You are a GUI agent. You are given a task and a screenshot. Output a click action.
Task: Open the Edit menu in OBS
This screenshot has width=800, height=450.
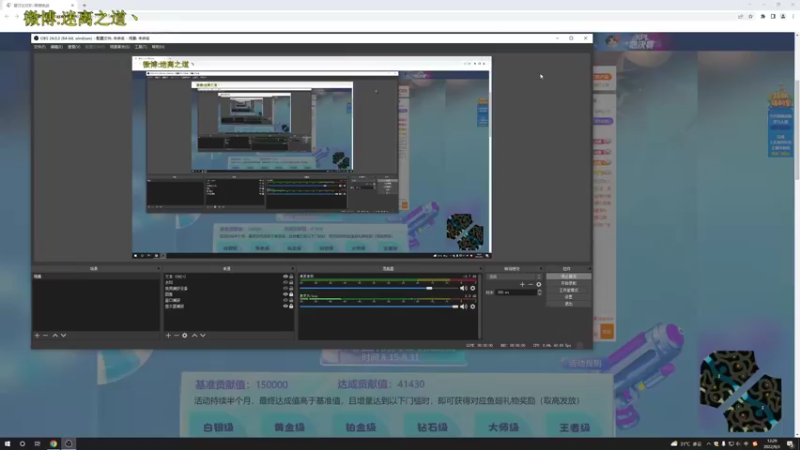tap(57, 46)
